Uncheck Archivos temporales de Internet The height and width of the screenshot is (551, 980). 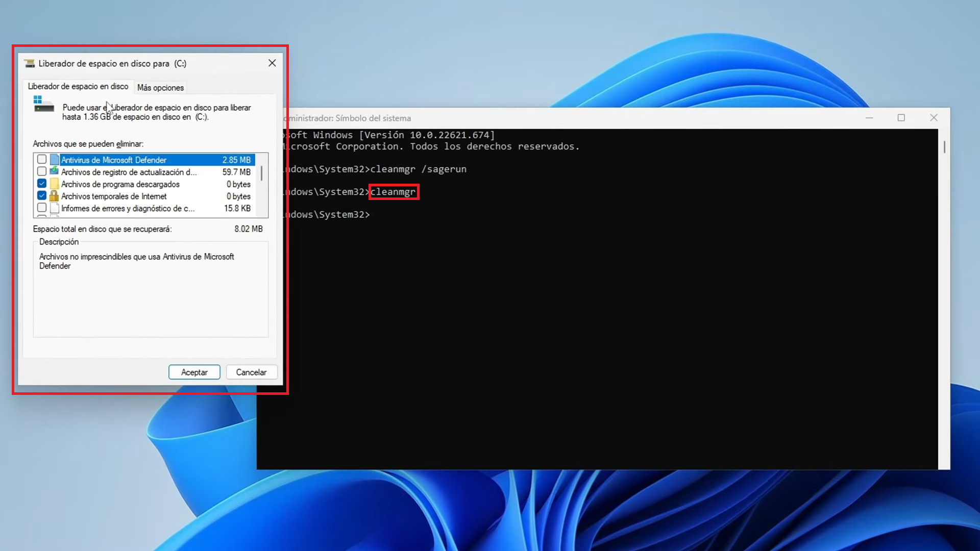coord(42,196)
